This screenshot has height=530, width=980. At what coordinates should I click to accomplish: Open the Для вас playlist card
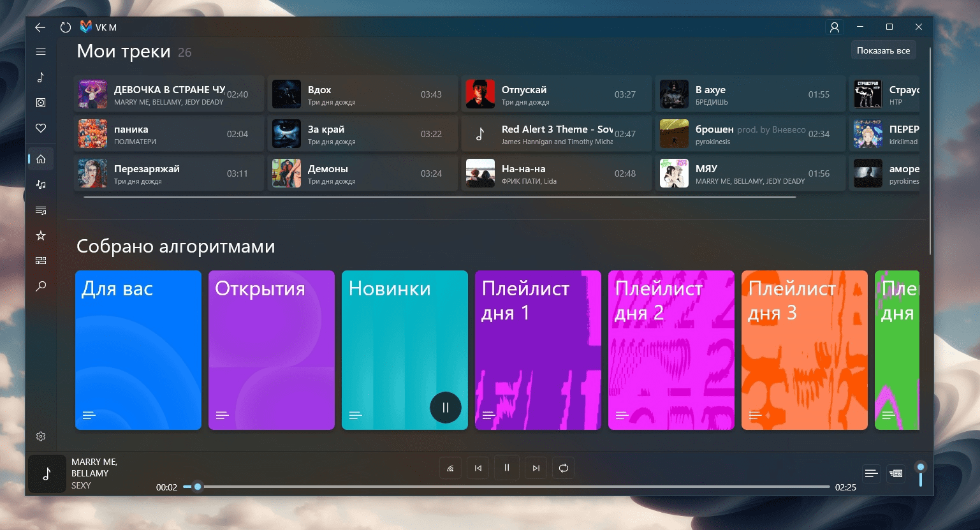138,350
